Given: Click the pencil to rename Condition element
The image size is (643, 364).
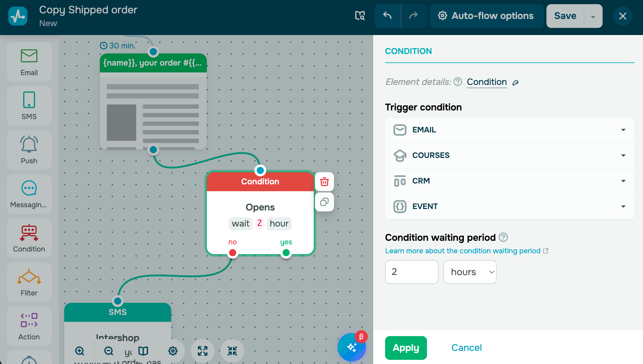Looking at the screenshot, I should coord(516,83).
